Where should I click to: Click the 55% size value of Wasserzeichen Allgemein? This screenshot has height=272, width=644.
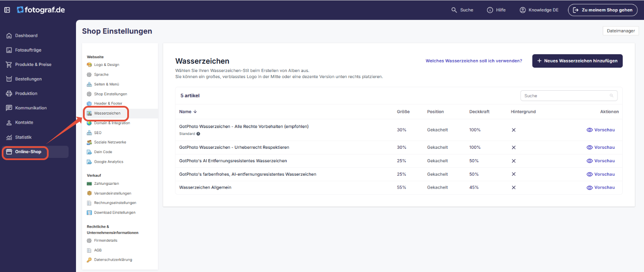[402, 187]
